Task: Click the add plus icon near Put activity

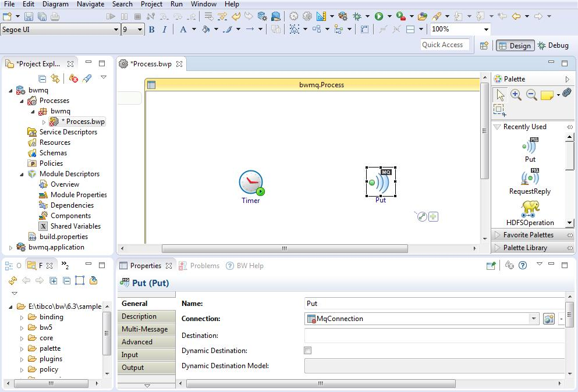Action: 434,216
